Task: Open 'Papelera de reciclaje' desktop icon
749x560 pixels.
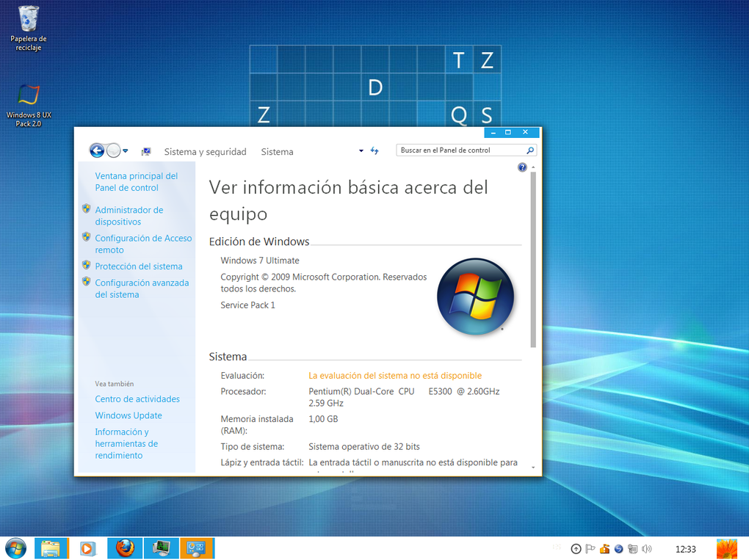Action: (x=28, y=28)
